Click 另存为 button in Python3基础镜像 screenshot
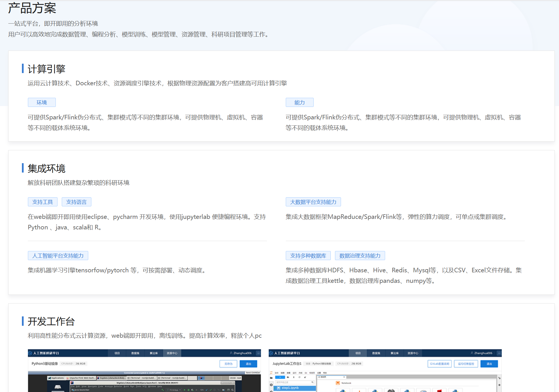The image size is (559, 392). [229, 364]
